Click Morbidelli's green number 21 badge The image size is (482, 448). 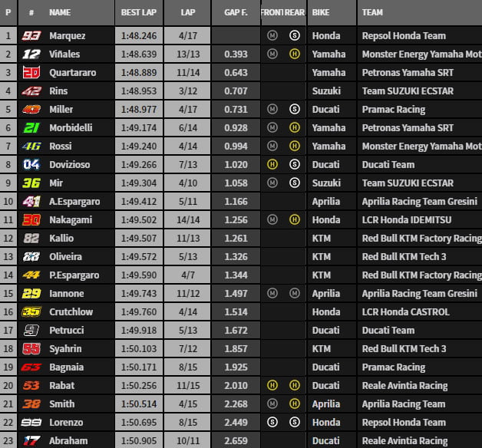click(31, 128)
